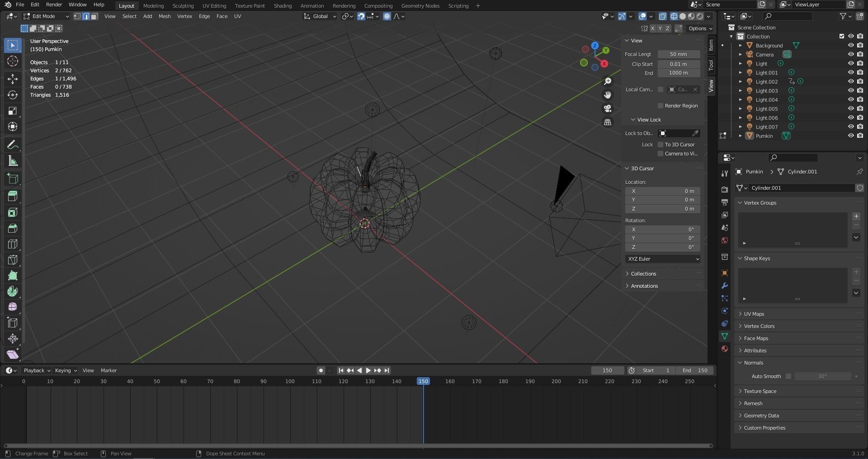Switch to the Shading workspace tab
Image resolution: width=868 pixels, height=459 pixels.
283,6
